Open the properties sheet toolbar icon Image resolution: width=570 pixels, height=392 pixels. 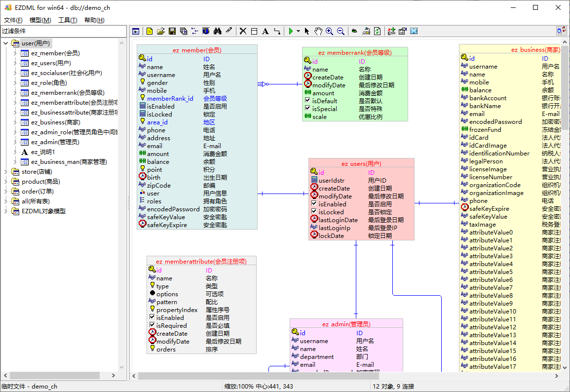tap(402, 31)
